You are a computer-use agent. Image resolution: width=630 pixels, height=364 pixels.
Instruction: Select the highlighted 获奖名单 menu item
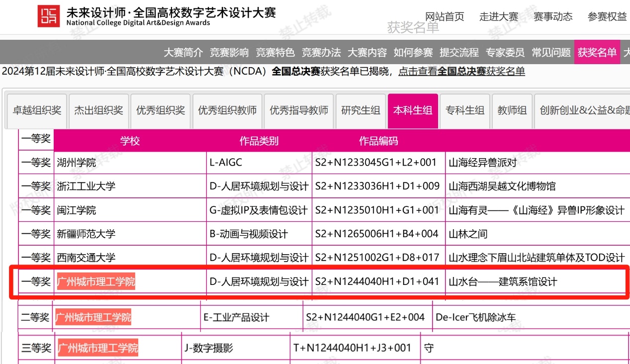coord(597,52)
